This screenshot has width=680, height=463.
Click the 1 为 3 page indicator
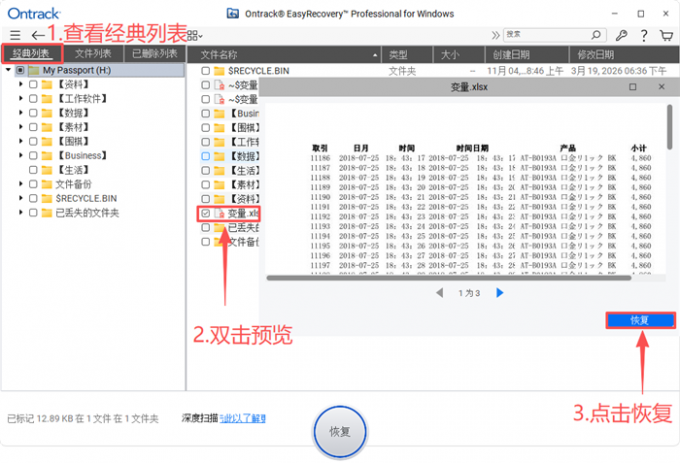pyautogui.click(x=469, y=293)
